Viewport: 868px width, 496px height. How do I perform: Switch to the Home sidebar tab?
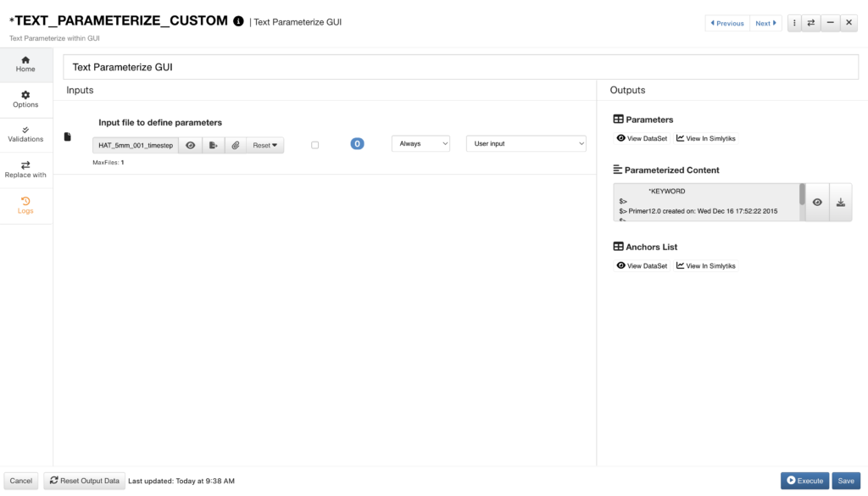point(25,64)
